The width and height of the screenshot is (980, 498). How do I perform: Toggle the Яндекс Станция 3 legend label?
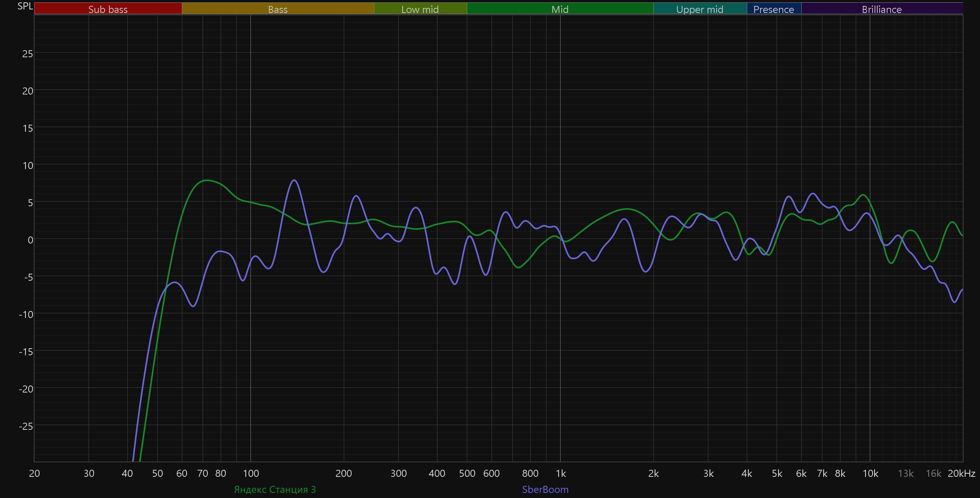coord(275,489)
